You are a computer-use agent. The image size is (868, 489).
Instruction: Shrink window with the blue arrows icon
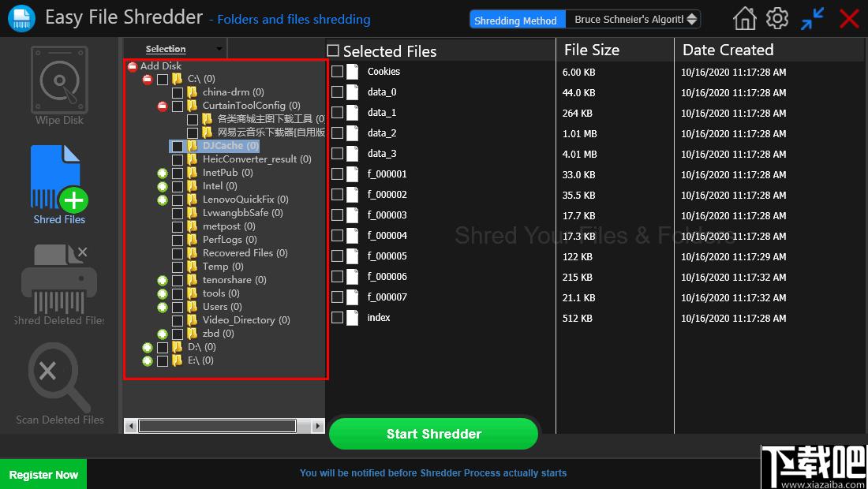[x=812, y=18]
